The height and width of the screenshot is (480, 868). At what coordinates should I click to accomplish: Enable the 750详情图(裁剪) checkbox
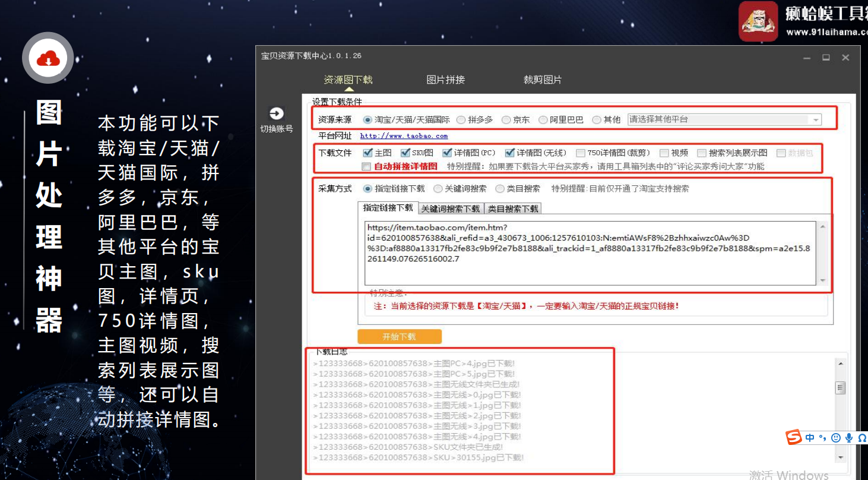[581, 153]
